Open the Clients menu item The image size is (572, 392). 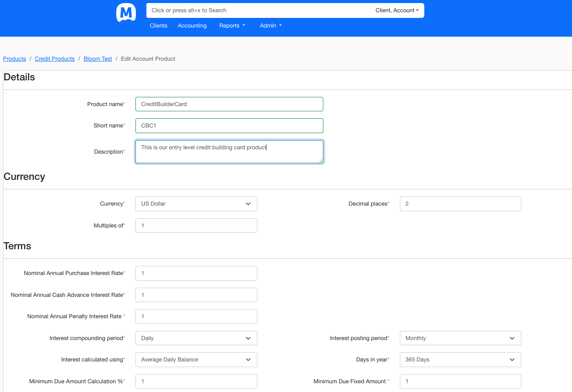click(x=158, y=26)
